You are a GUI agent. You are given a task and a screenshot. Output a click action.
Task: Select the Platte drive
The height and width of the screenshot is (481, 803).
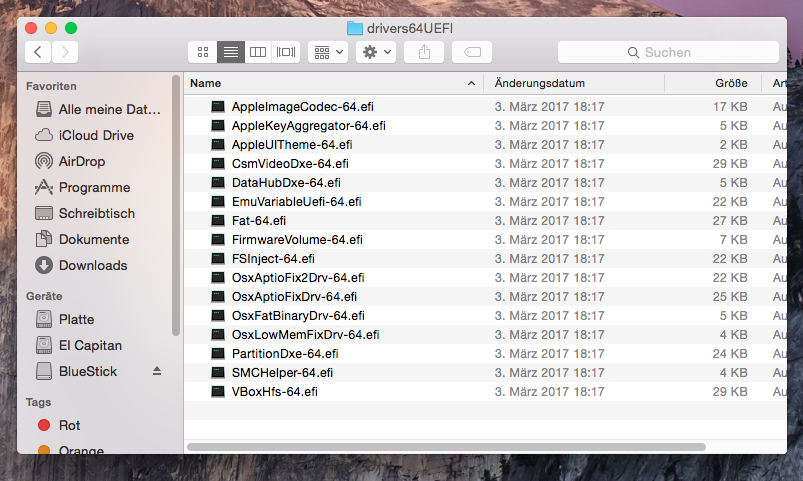tap(66, 319)
